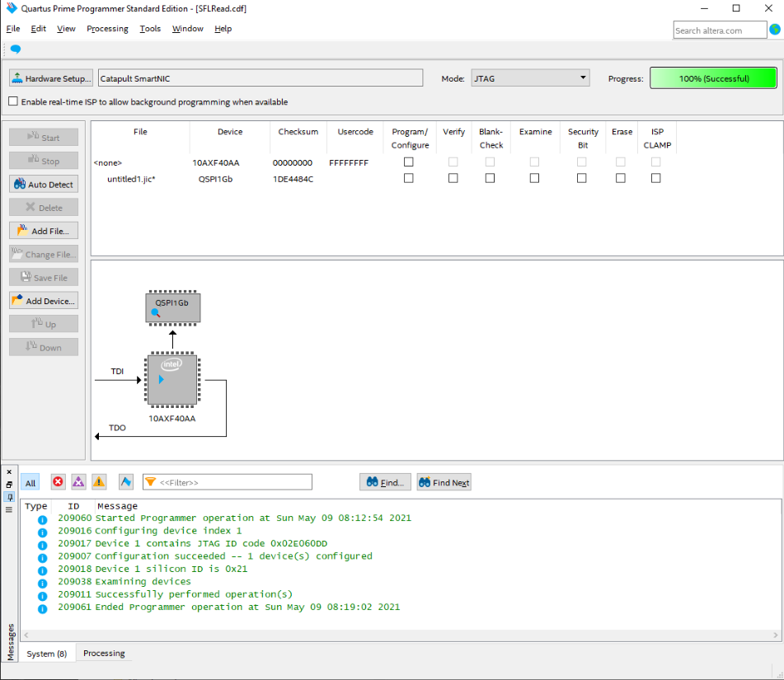Show only critical warning messages filter
The image size is (784, 680).
point(78,482)
